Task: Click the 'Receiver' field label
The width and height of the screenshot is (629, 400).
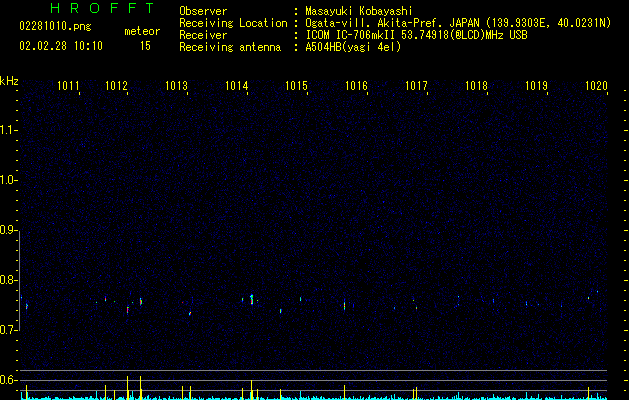Action: pos(203,35)
